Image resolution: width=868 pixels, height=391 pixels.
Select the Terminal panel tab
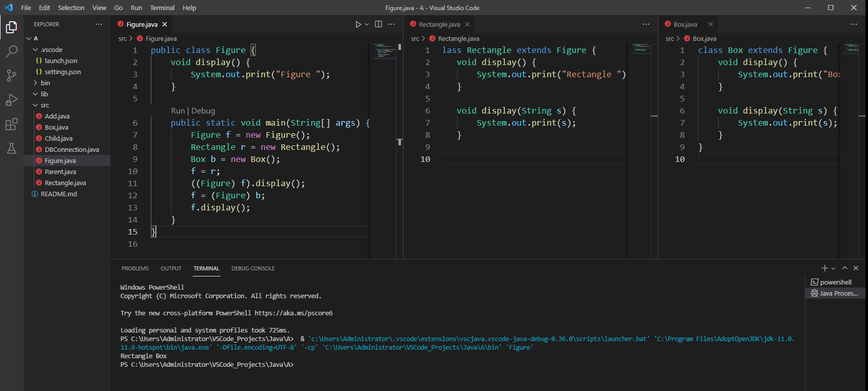pos(206,268)
